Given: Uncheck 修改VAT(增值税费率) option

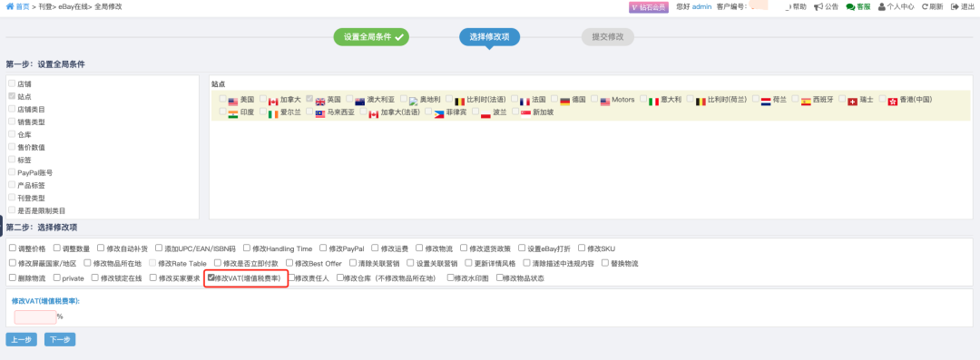Looking at the screenshot, I should coord(211,277).
